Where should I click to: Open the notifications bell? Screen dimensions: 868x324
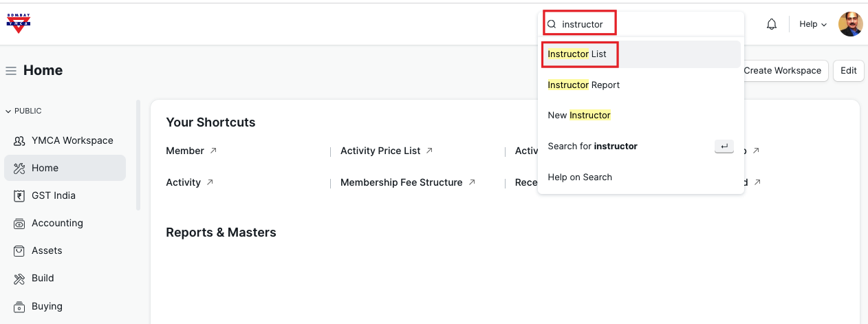point(772,24)
